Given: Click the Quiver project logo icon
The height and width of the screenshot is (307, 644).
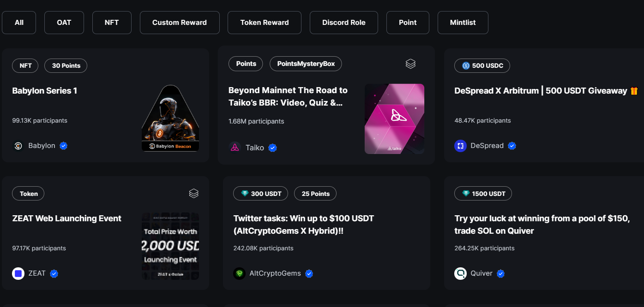Looking at the screenshot, I should pyautogui.click(x=460, y=273).
